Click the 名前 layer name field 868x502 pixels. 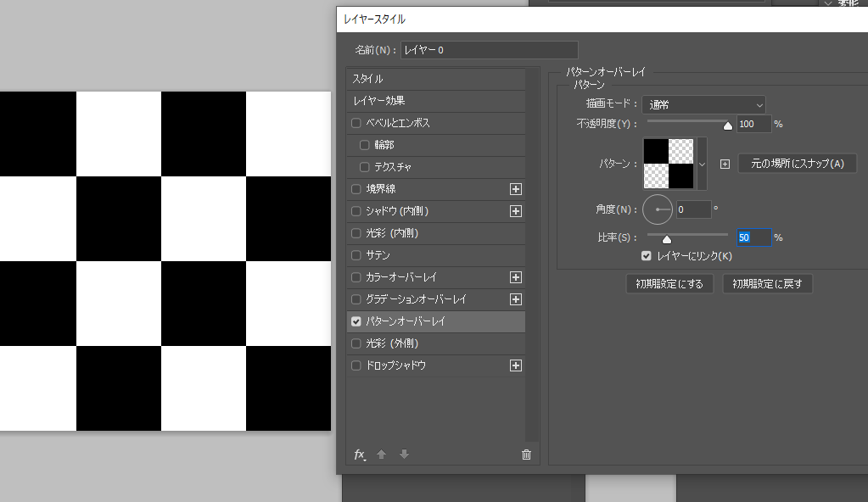click(x=489, y=50)
